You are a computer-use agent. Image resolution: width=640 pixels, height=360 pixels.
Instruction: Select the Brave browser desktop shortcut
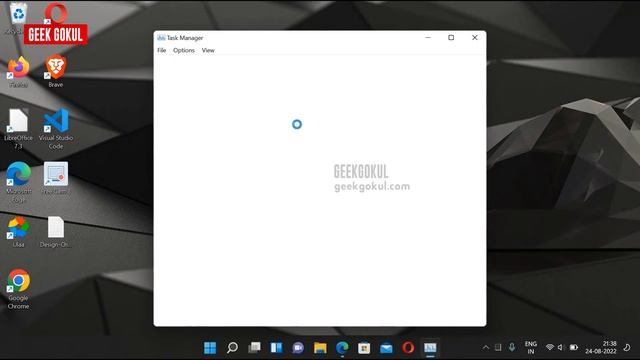coord(56,72)
